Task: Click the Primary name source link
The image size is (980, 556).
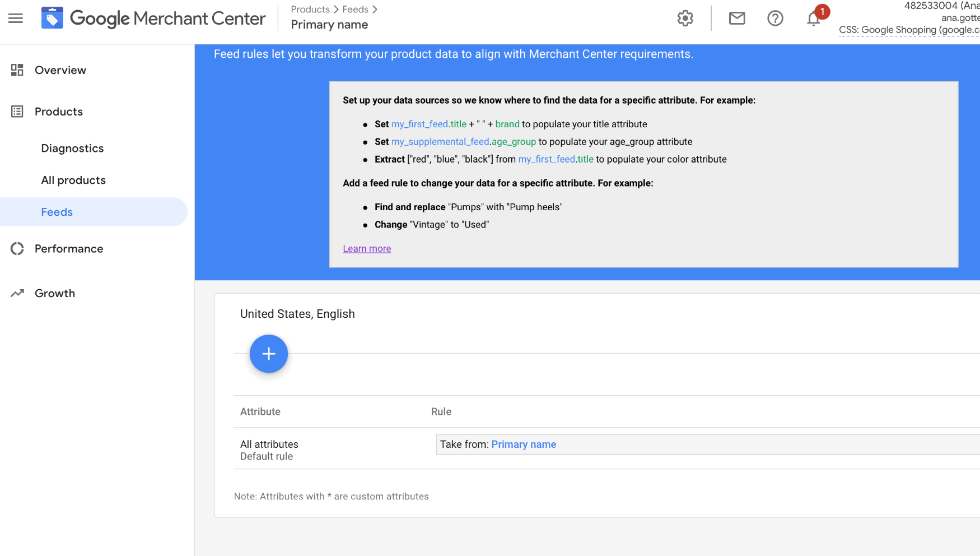Action: [524, 444]
